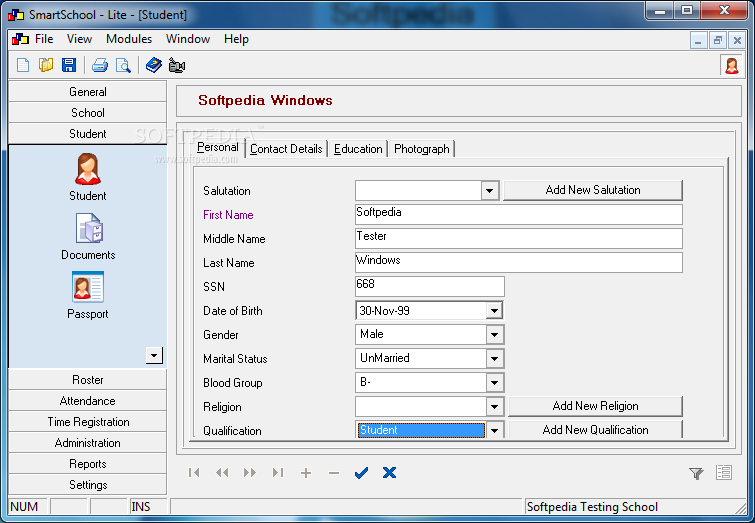Save changes with the blue checkmark

(361, 472)
